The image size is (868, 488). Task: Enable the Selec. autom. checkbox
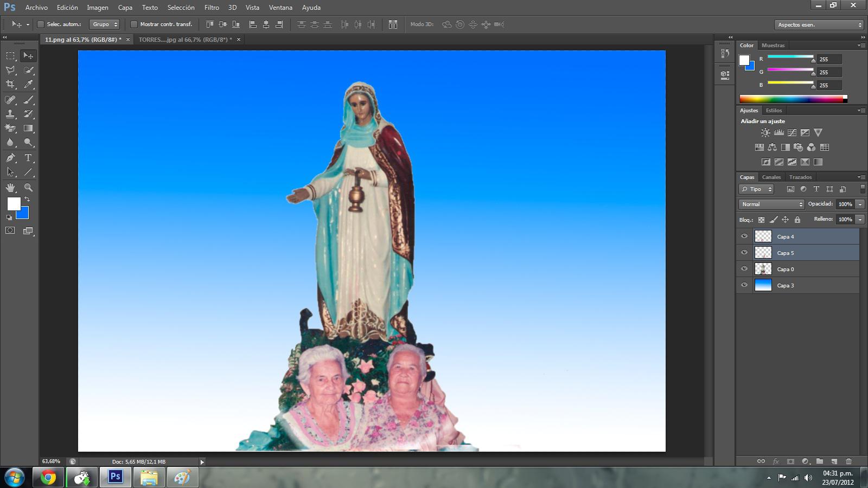click(41, 24)
